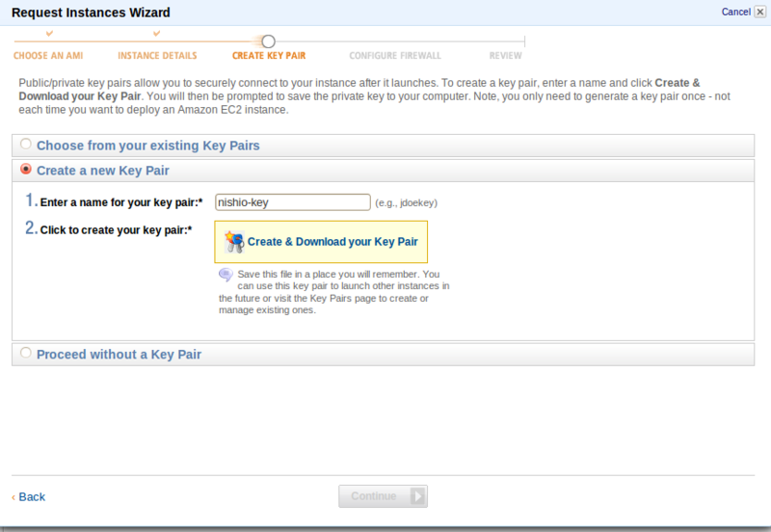Click the key pair keys icon
This screenshot has width=771, height=532.
tap(234, 241)
